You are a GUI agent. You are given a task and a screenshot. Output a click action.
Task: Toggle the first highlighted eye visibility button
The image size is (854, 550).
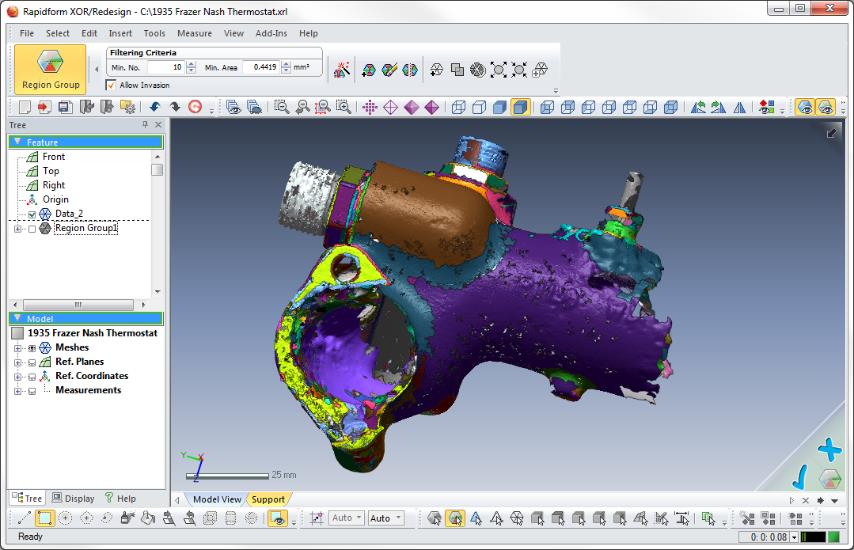tap(805, 107)
